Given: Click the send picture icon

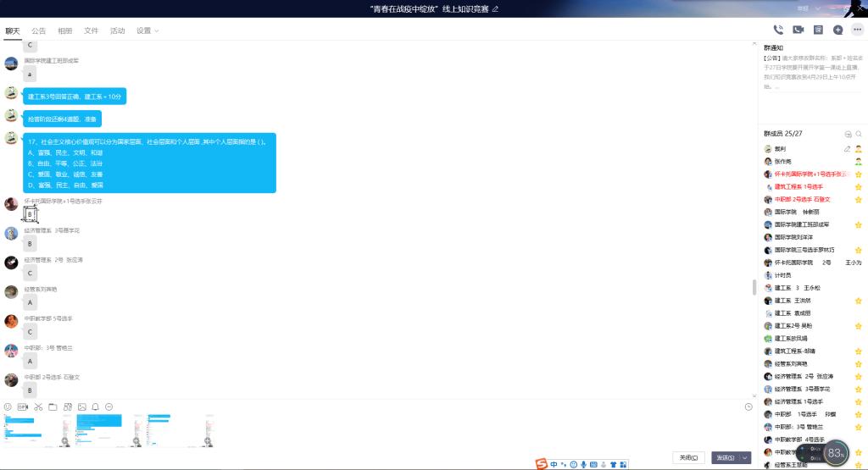Looking at the screenshot, I should (81, 407).
